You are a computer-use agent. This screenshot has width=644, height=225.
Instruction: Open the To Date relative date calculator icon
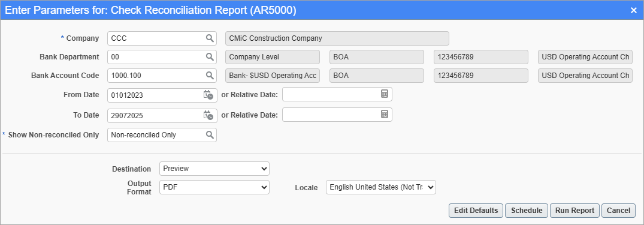385,115
